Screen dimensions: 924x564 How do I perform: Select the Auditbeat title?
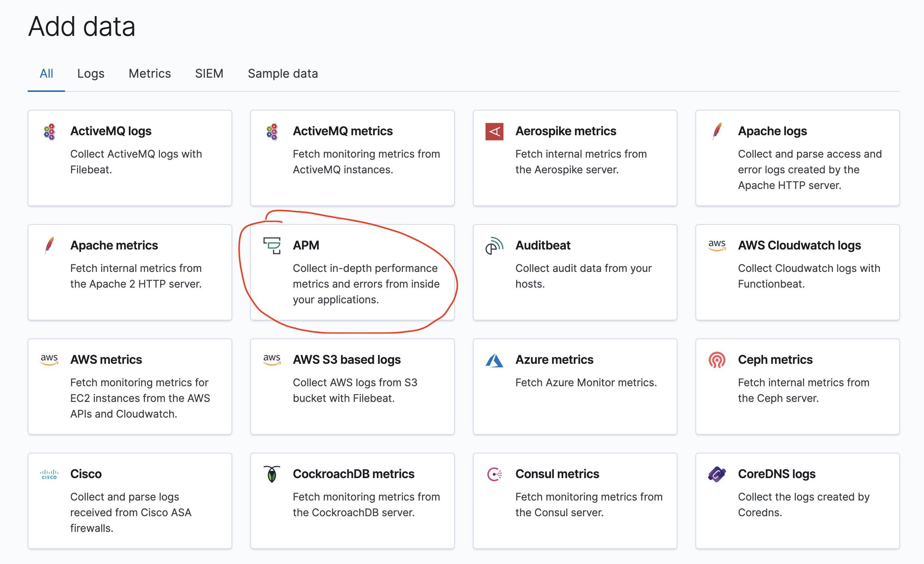(543, 245)
